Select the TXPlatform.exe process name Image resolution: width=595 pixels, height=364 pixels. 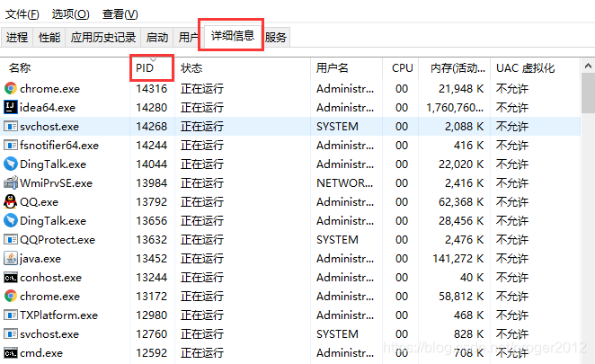pos(58,315)
